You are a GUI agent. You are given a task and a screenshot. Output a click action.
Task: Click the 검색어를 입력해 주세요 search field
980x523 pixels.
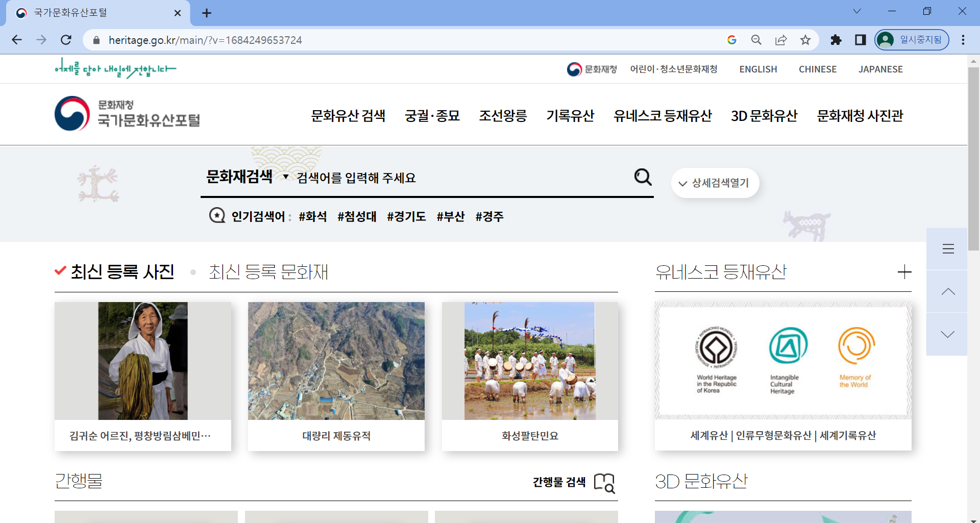click(434, 178)
